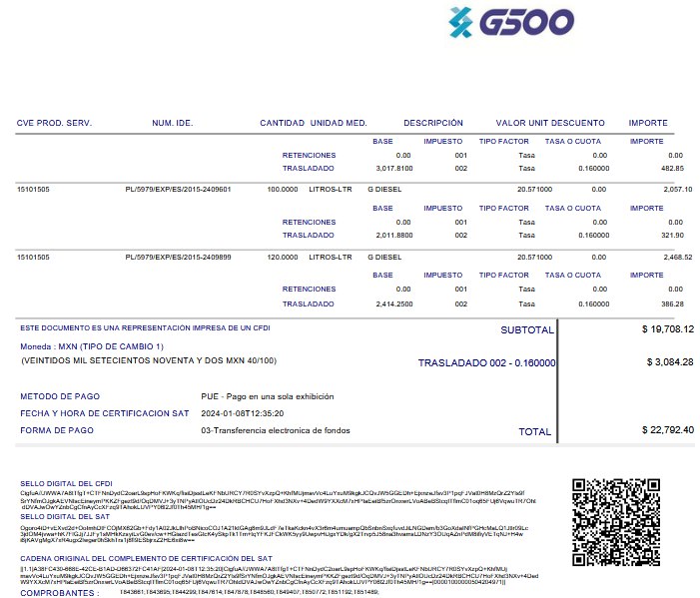Click the DESCRIPCIÓN column header
The image size is (700, 598).
click(x=433, y=123)
